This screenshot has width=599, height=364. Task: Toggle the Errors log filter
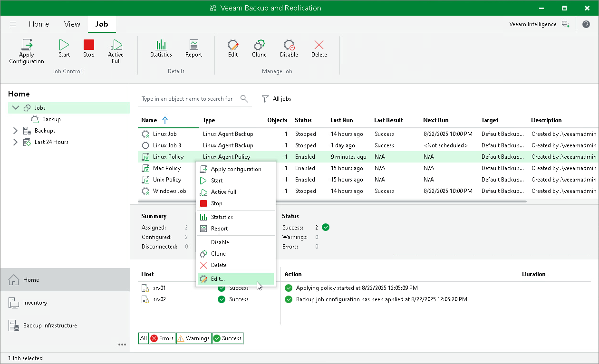point(162,338)
